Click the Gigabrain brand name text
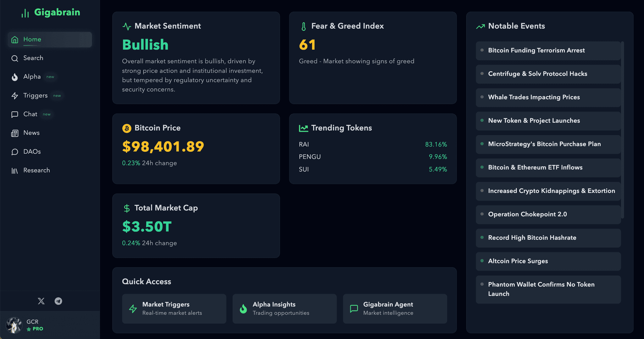The height and width of the screenshot is (339, 644). point(57,12)
